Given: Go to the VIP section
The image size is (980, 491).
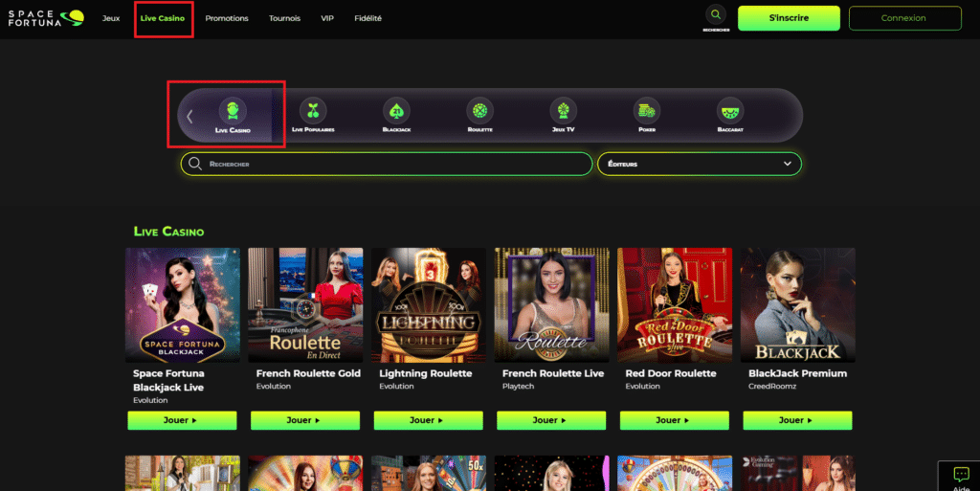Looking at the screenshot, I should (327, 18).
